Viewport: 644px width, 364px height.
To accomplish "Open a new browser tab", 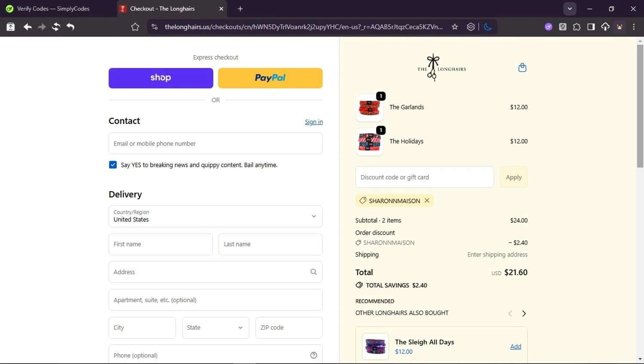I will point(240,9).
